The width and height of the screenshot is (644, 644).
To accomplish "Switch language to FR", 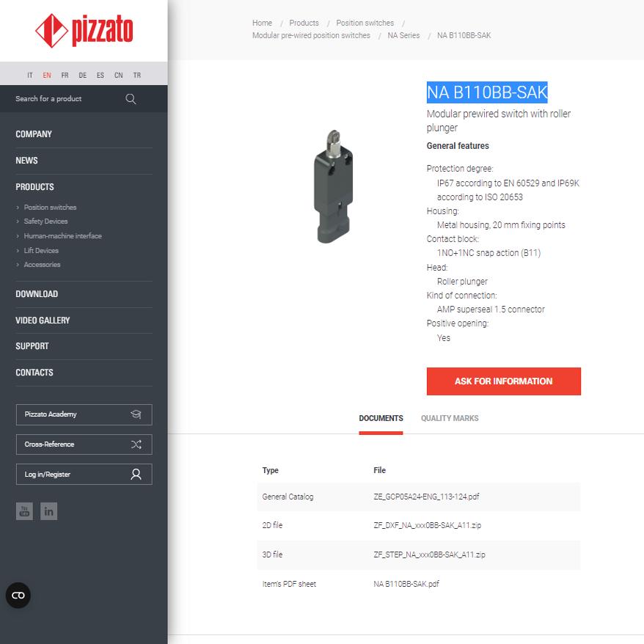I will pyautogui.click(x=65, y=75).
